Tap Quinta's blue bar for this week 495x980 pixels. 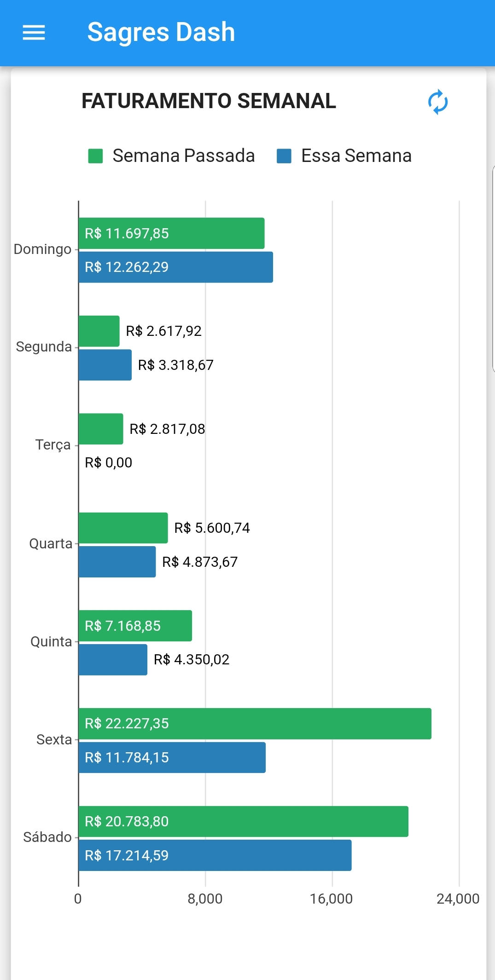pyautogui.click(x=113, y=660)
